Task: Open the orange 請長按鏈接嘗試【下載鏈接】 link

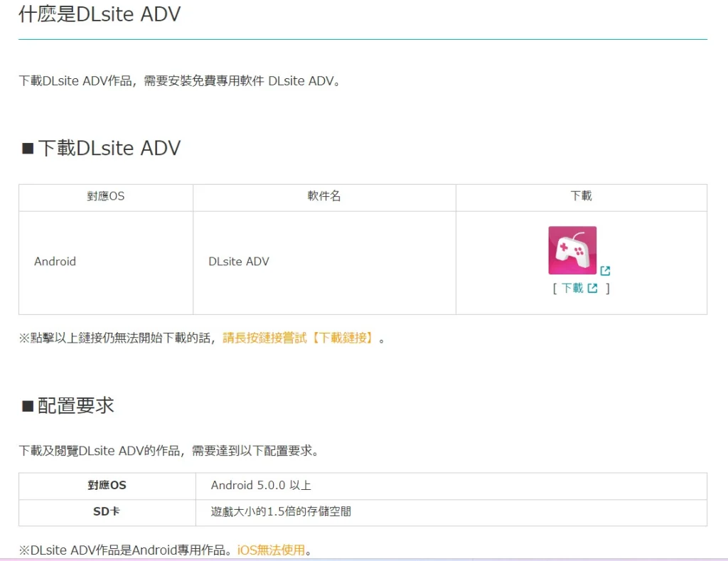Action: click(x=299, y=338)
